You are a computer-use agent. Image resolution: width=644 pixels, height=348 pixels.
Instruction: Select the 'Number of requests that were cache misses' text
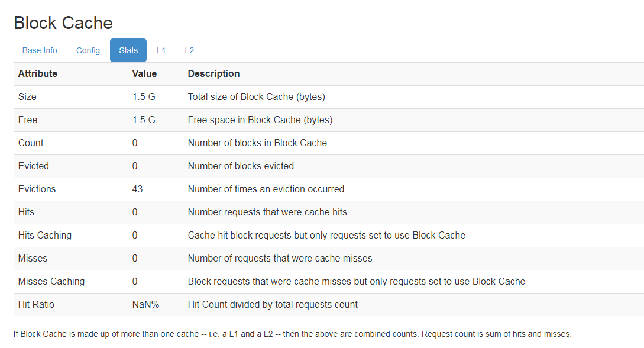(280, 258)
